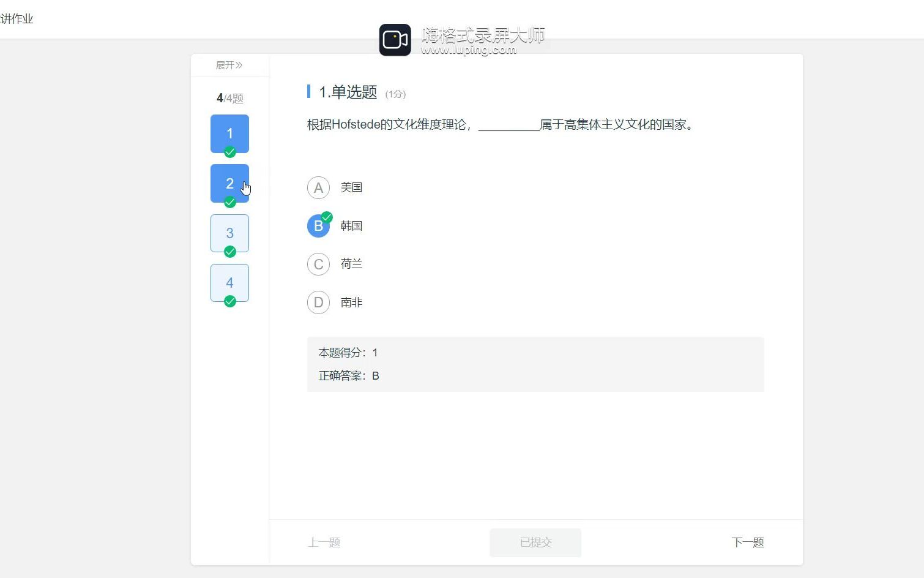Click the question title 1.单选题

[x=348, y=92]
